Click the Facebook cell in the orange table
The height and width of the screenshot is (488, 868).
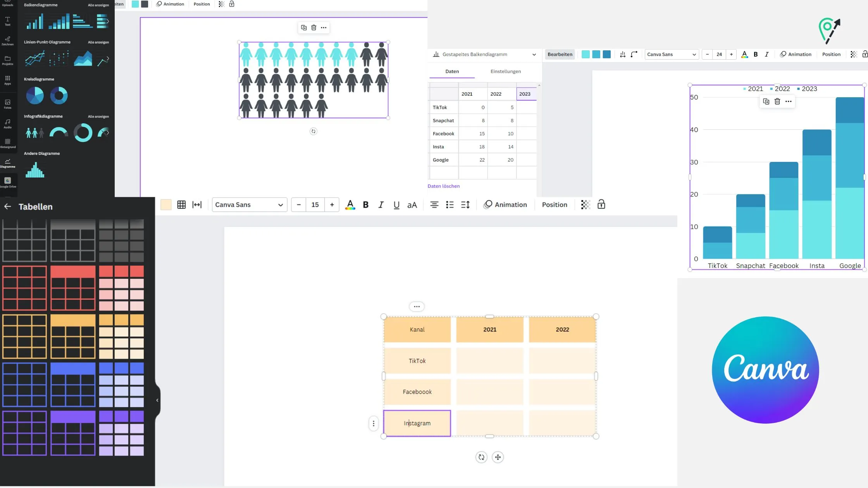click(x=417, y=392)
